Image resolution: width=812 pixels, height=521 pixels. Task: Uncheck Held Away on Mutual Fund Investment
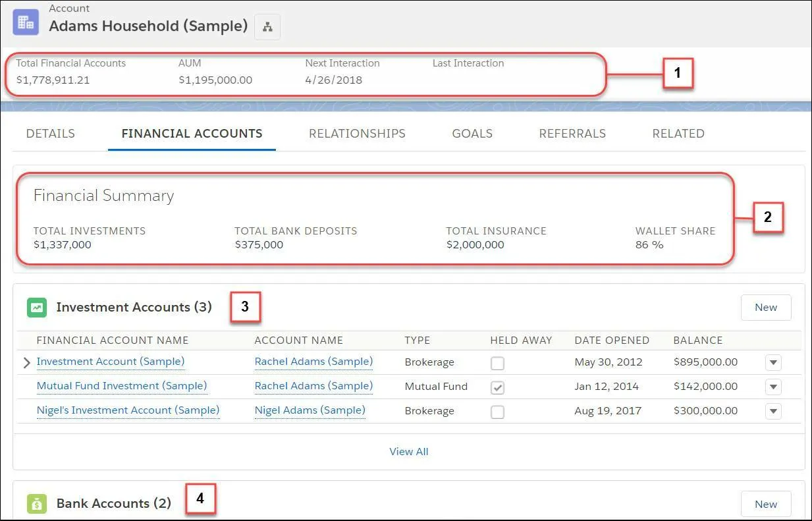(x=497, y=387)
